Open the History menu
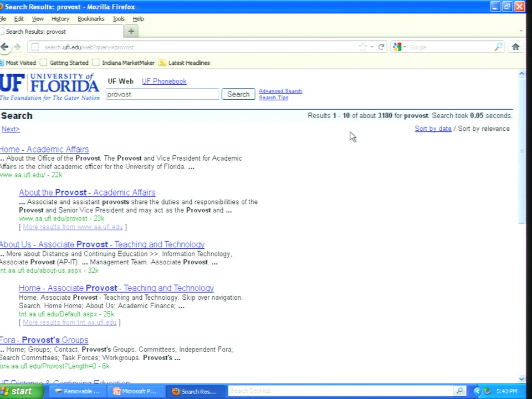Viewport: 532px width, 399px height. pyautogui.click(x=60, y=19)
